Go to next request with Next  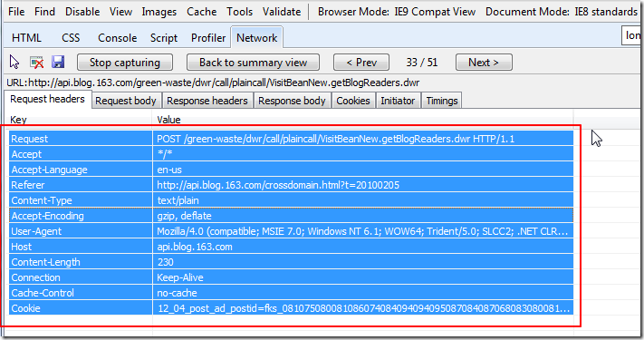coord(484,63)
